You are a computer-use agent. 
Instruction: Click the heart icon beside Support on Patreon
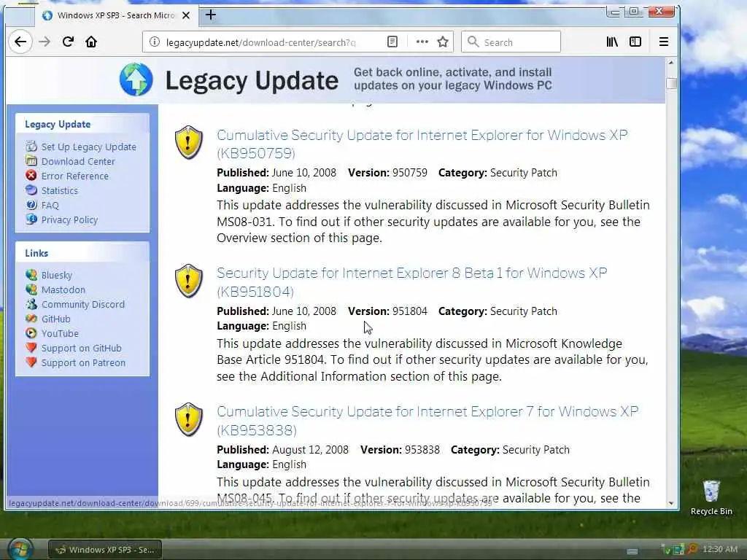tap(31, 362)
